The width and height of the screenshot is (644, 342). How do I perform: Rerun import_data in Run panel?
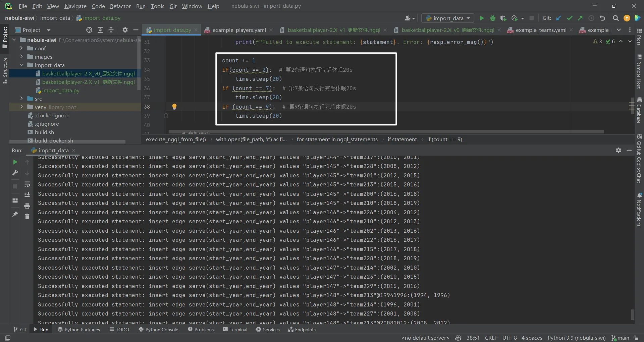tap(15, 162)
